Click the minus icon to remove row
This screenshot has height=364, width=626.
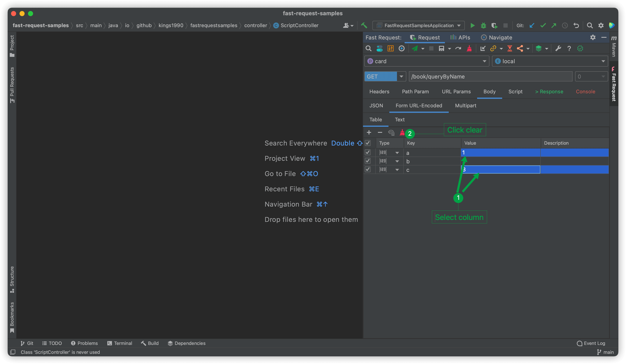[x=380, y=133]
